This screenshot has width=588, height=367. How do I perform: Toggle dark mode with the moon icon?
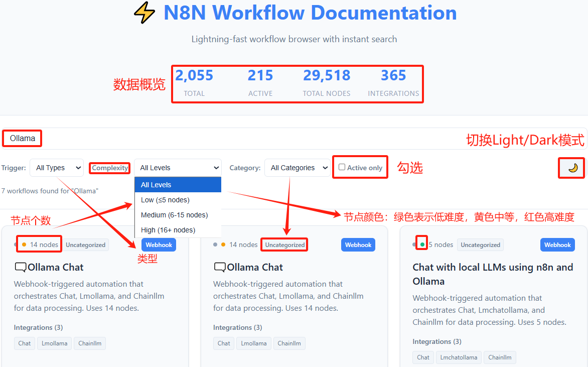pos(572,168)
